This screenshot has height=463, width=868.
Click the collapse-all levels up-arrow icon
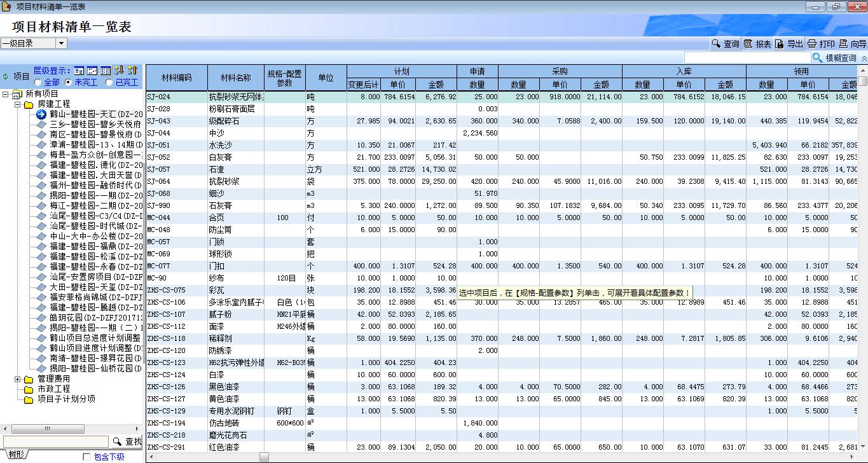click(x=132, y=71)
